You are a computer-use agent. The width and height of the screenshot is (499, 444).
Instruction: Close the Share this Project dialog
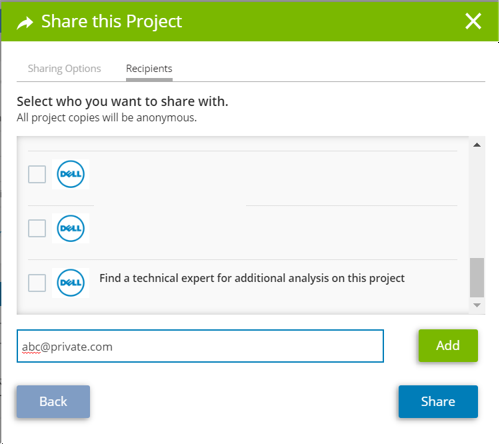point(473,21)
